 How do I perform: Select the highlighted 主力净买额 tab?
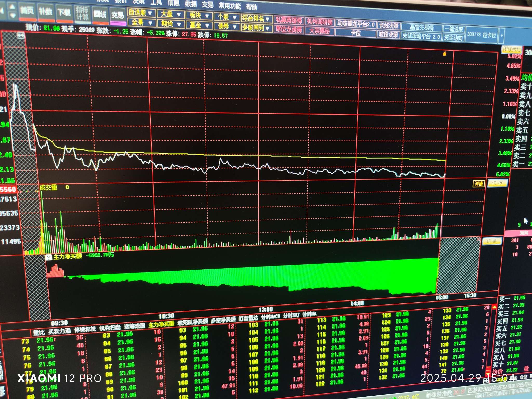161,324
